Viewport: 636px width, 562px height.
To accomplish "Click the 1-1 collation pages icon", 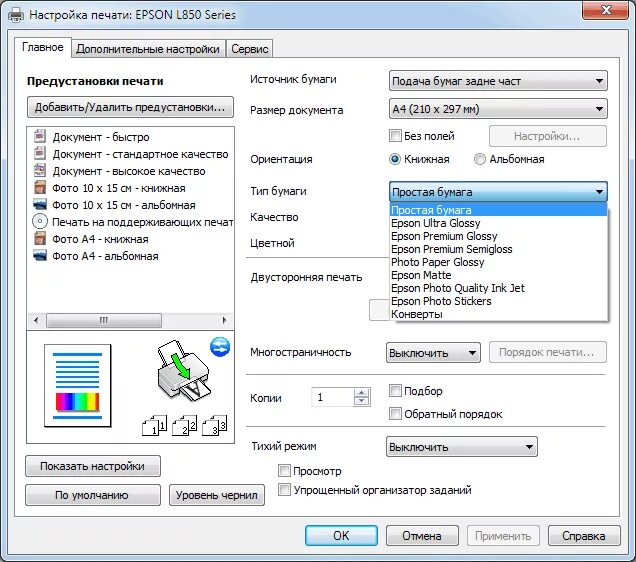I will click(x=154, y=425).
